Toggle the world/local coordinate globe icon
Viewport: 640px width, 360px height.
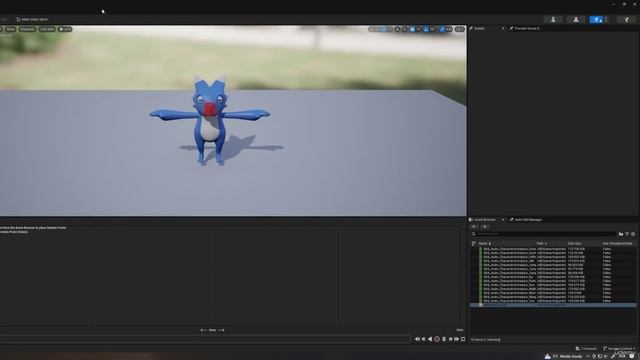coord(397,29)
